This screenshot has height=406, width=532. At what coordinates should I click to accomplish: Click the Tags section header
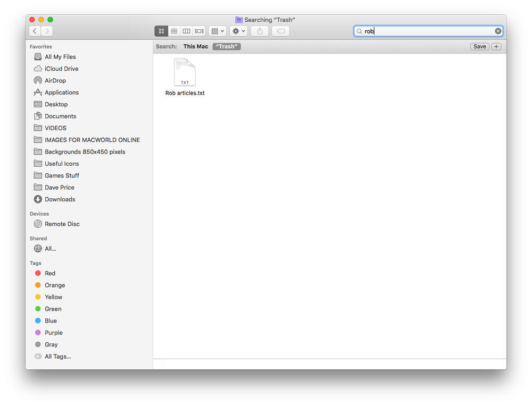pyautogui.click(x=35, y=264)
